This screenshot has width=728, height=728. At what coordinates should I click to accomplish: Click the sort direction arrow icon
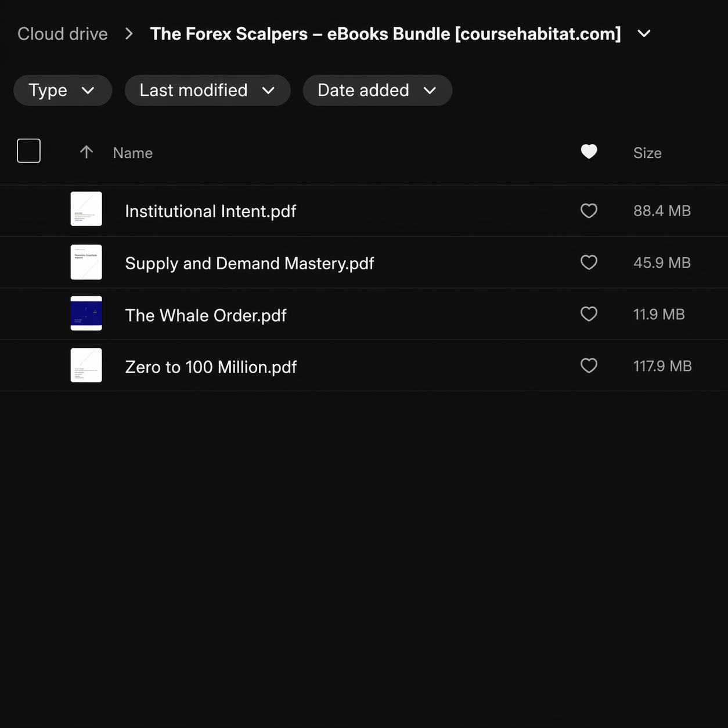click(x=87, y=152)
